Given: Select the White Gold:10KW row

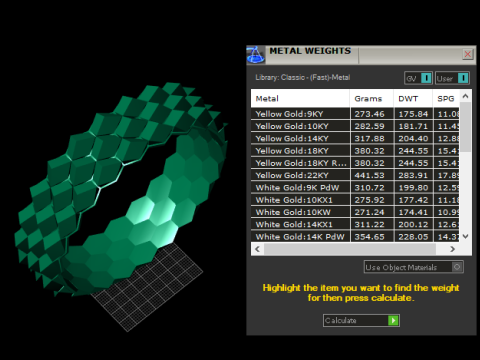Looking at the screenshot, I should pos(355,212).
